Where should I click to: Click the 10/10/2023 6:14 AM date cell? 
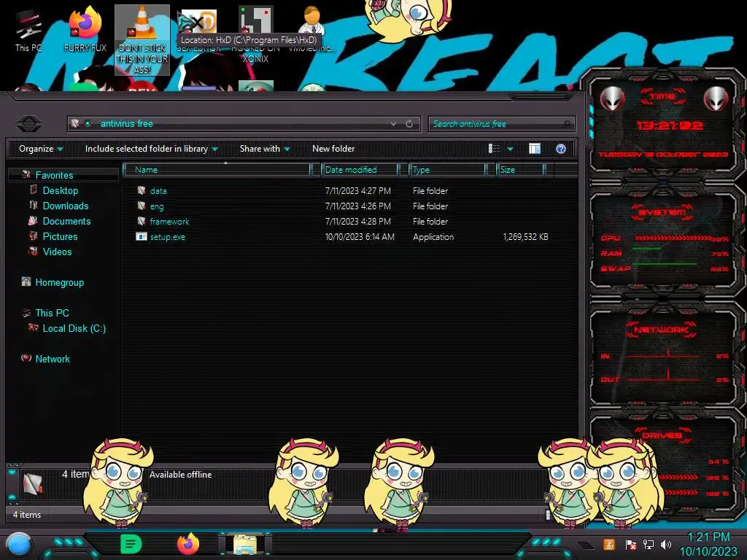360,237
